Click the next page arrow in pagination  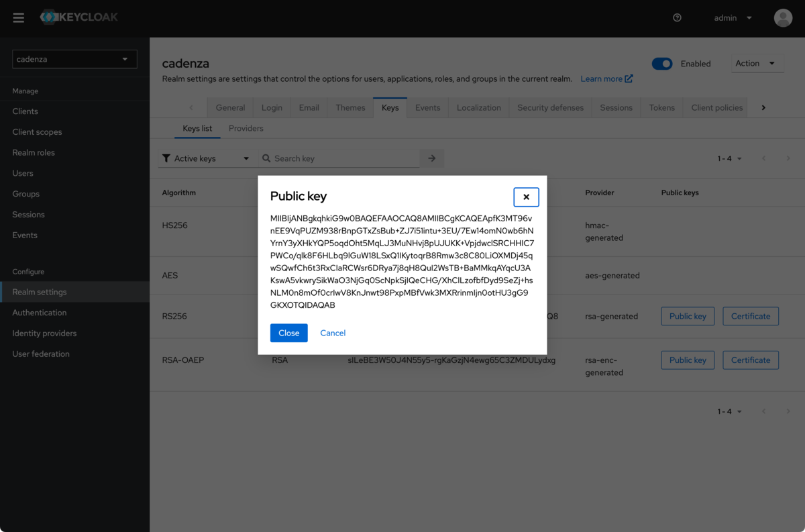point(788,158)
